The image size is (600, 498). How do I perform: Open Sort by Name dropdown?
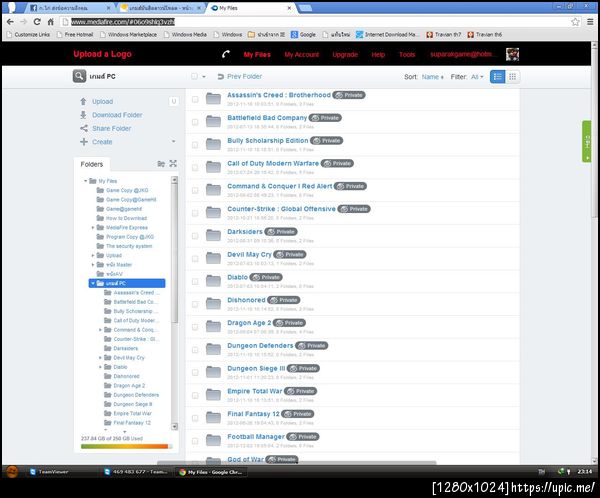tap(432, 77)
